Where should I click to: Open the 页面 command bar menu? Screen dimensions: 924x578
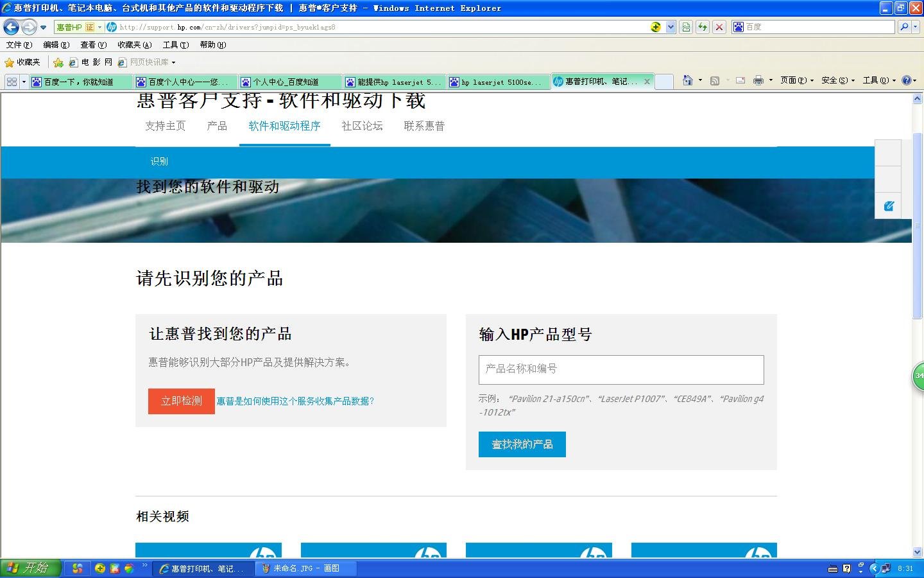point(797,80)
